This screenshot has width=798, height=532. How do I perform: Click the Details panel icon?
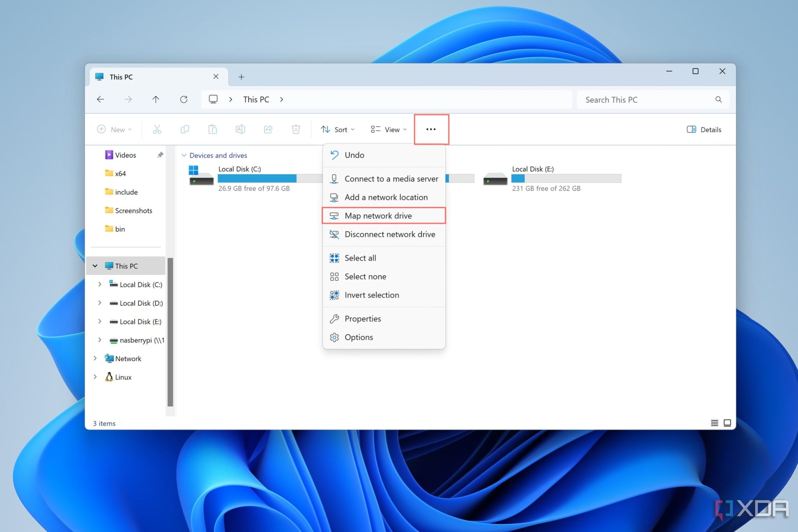(x=690, y=129)
